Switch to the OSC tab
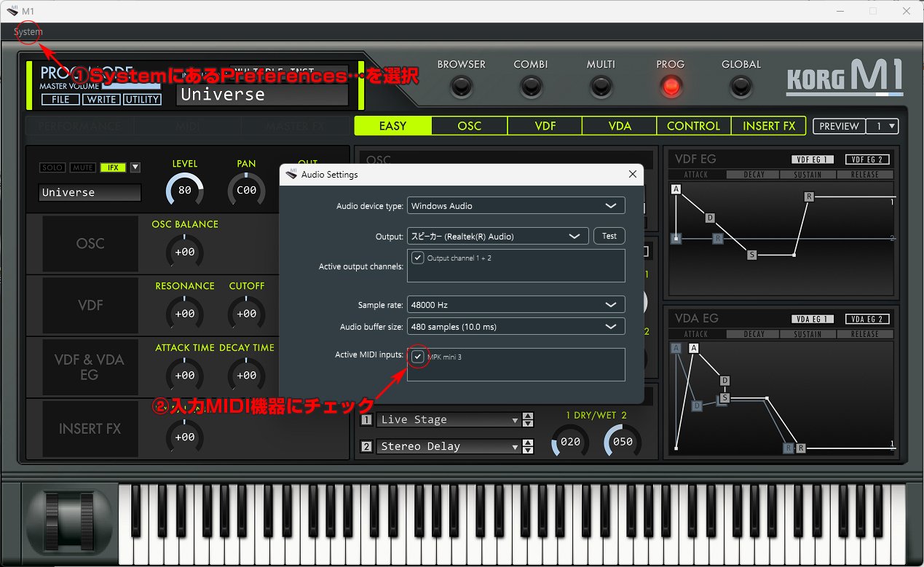 pyautogui.click(x=470, y=126)
